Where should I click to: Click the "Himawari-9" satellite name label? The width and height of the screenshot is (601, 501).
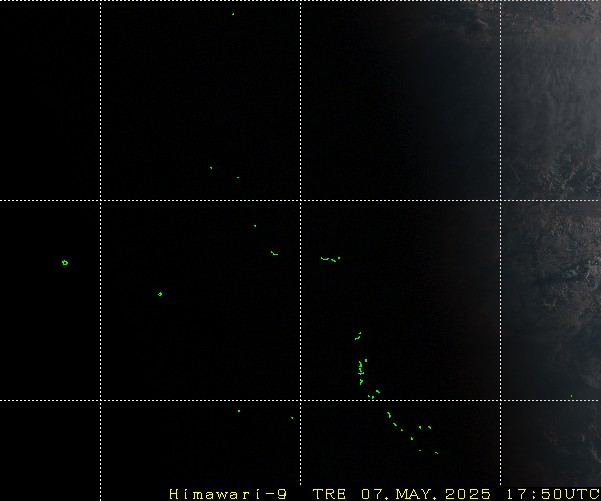[x=228, y=494]
